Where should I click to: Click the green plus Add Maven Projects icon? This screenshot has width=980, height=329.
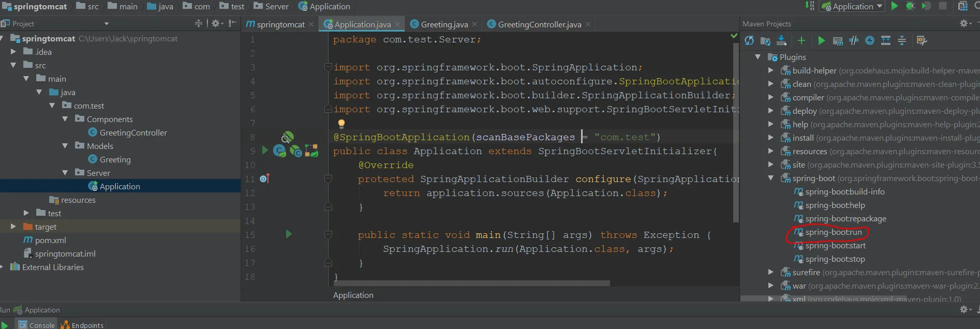pos(801,41)
